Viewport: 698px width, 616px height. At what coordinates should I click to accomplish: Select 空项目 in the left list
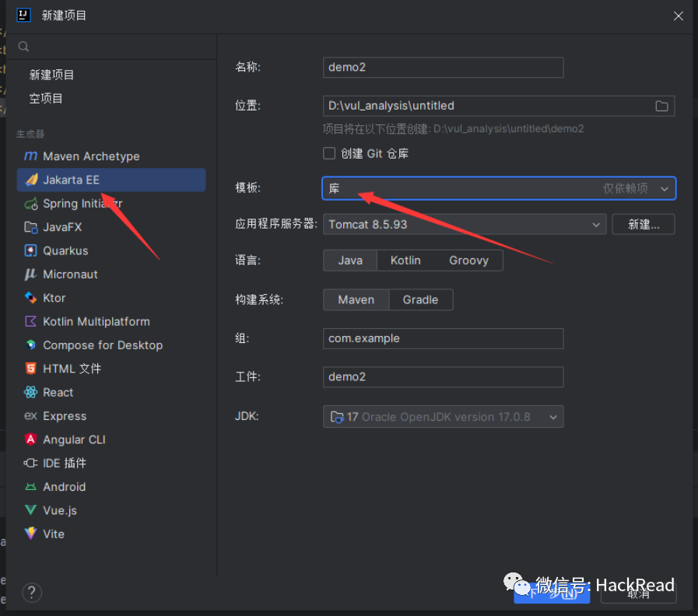[46, 98]
